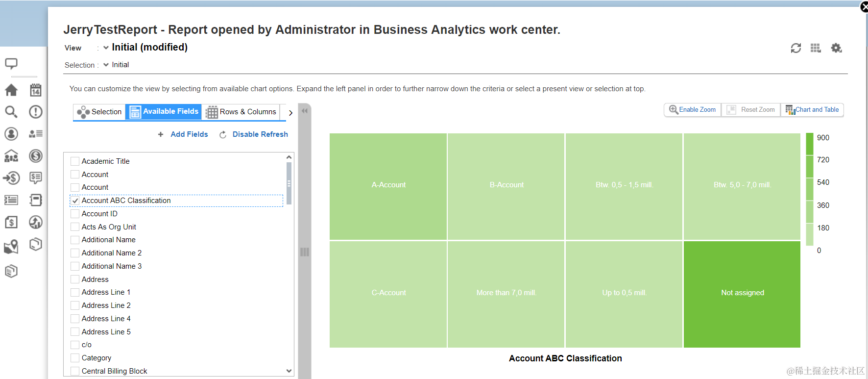Switch to the Rows & Columns tab
Image resolution: width=868 pixels, height=379 pixels.
241,112
